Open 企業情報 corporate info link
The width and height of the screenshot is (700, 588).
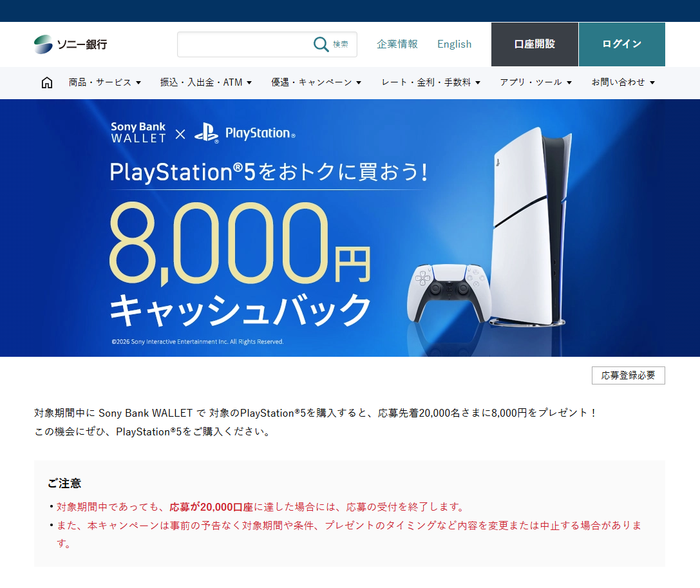pos(397,44)
